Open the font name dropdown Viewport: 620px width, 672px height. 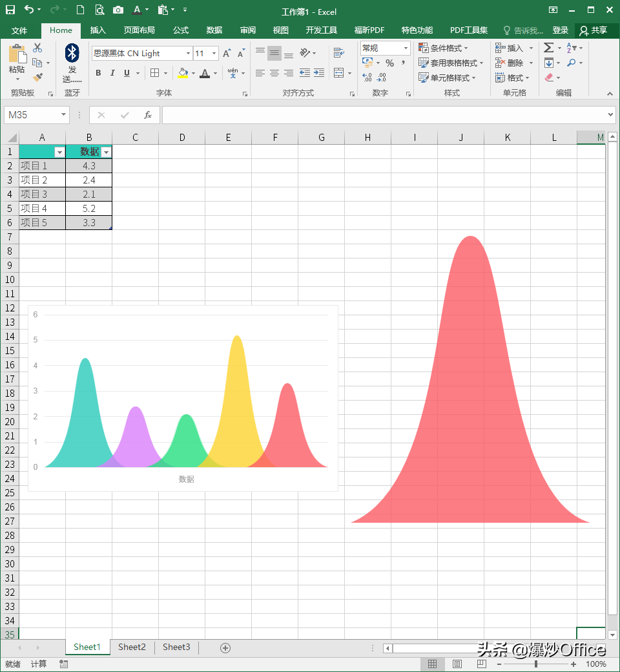188,53
